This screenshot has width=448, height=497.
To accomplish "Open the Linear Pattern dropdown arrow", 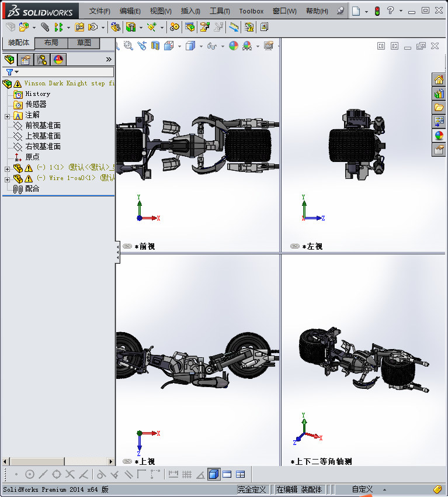I will point(68,28).
